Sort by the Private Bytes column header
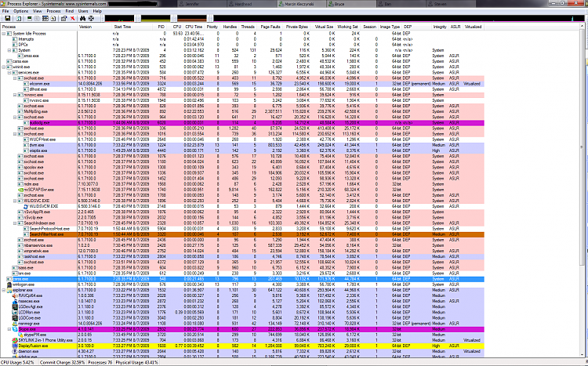 [296, 27]
